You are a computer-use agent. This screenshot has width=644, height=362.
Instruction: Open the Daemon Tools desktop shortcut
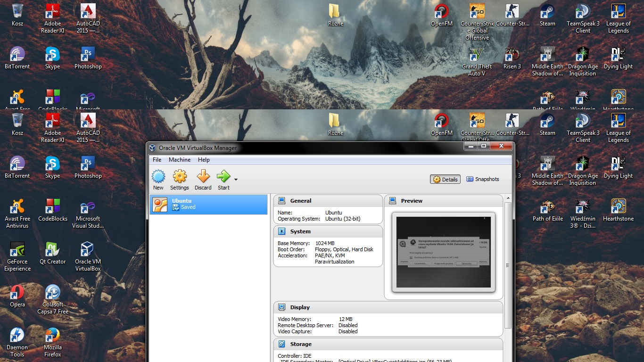point(17,343)
